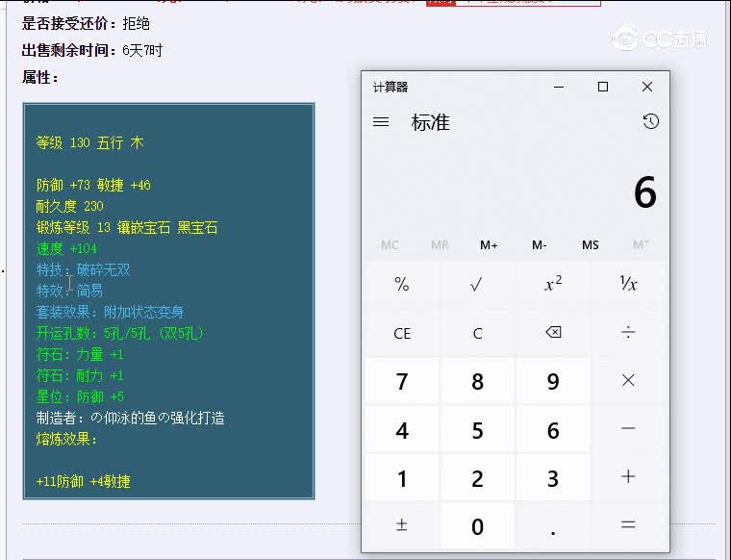Click digit 6 on the calculator keypad
This screenshot has height=560, width=731.
point(553,428)
